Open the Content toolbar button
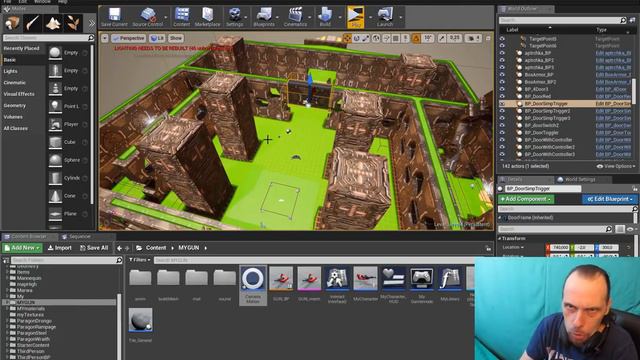 [182, 17]
